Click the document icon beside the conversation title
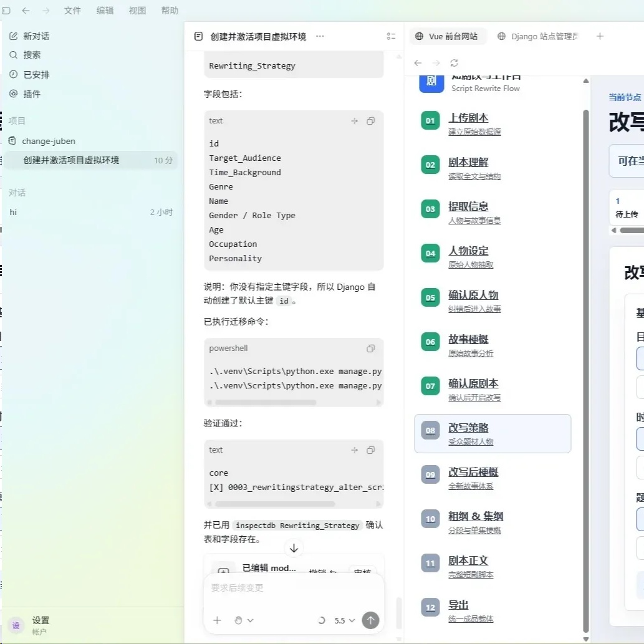The height and width of the screenshot is (644, 644). pos(198,36)
